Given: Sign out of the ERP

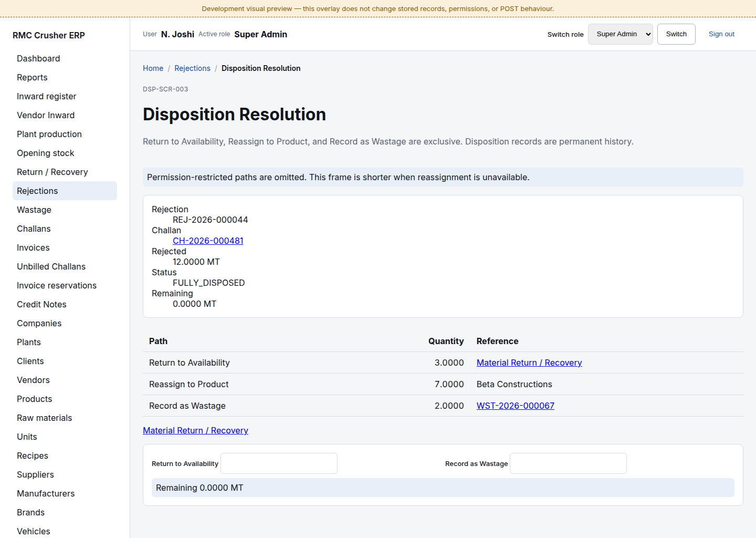Looking at the screenshot, I should point(721,34).
